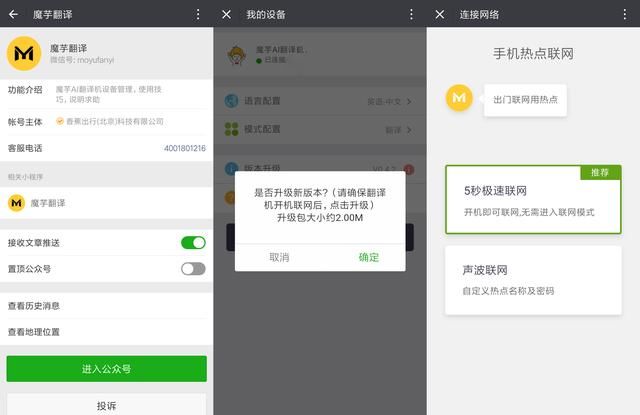Tap the monkey device avatar
Viewport: 640px width, 415px height.
236,55
